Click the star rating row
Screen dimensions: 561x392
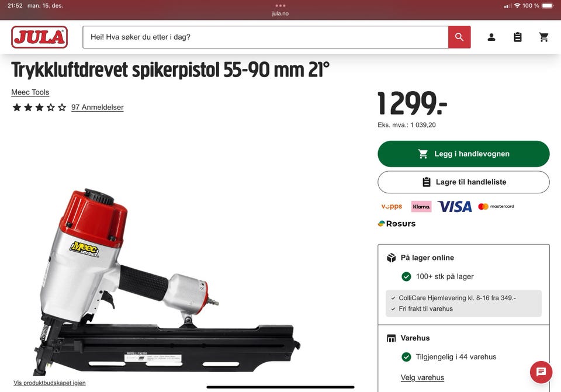tap(39, 107)
